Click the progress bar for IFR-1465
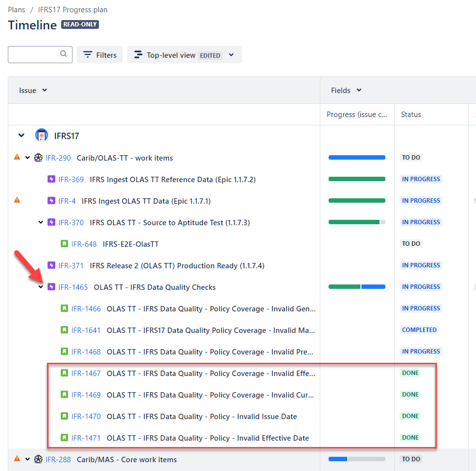This screenshot has width=476, height=471. coord(357,287)
